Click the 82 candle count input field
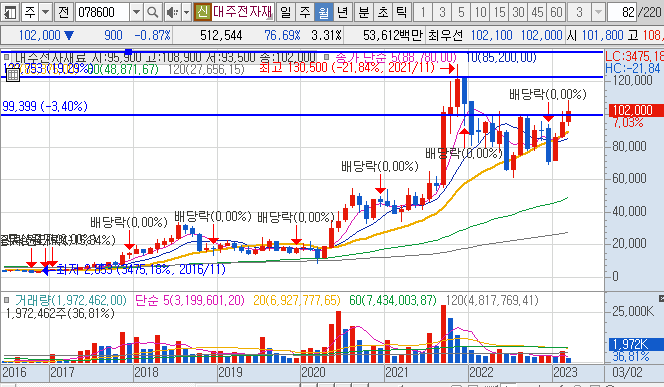Screen dimensions: 664x387 click(622, 12)
